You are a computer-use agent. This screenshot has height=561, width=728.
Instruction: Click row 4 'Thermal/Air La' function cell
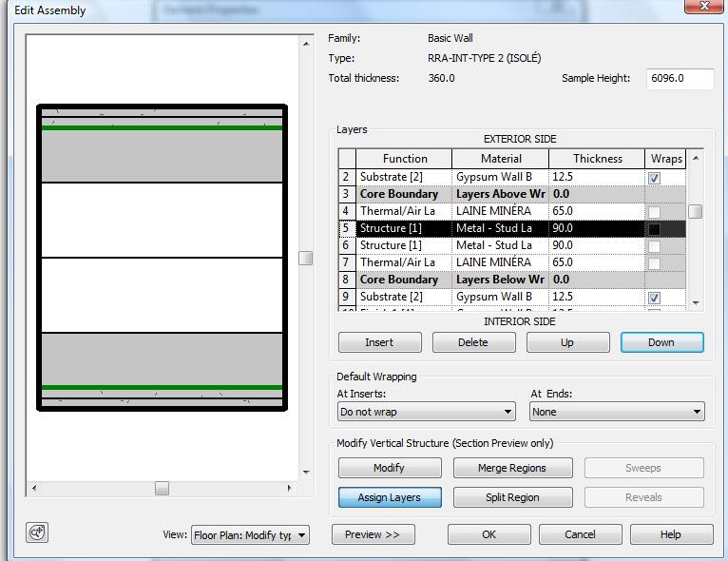click(404, 211)
